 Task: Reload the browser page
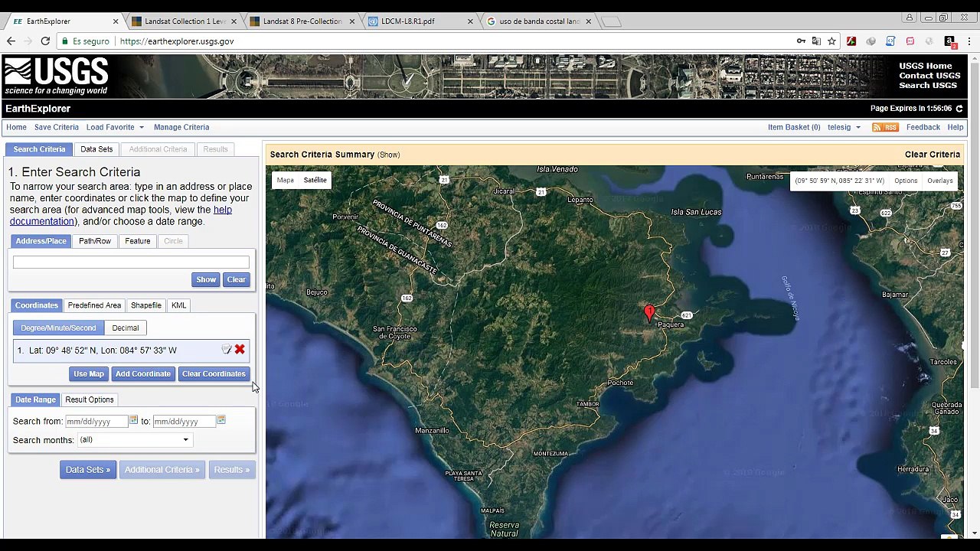click(45, 41)
